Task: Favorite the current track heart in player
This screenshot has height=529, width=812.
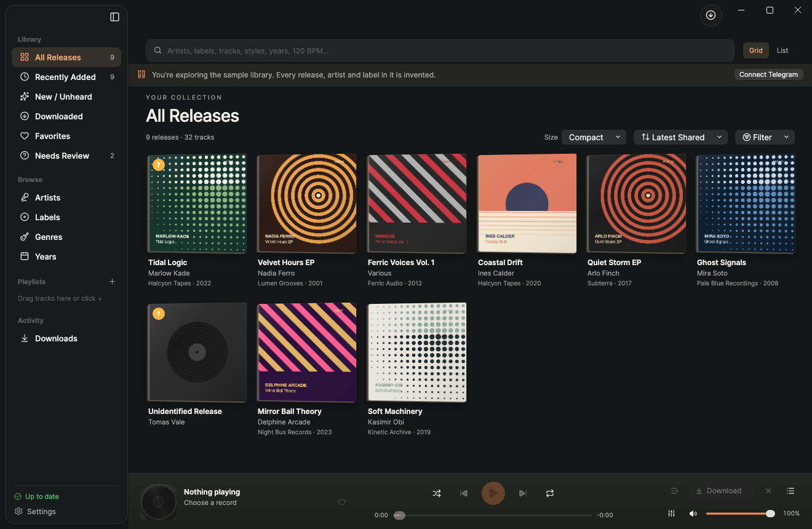Action: click(342, 503)
